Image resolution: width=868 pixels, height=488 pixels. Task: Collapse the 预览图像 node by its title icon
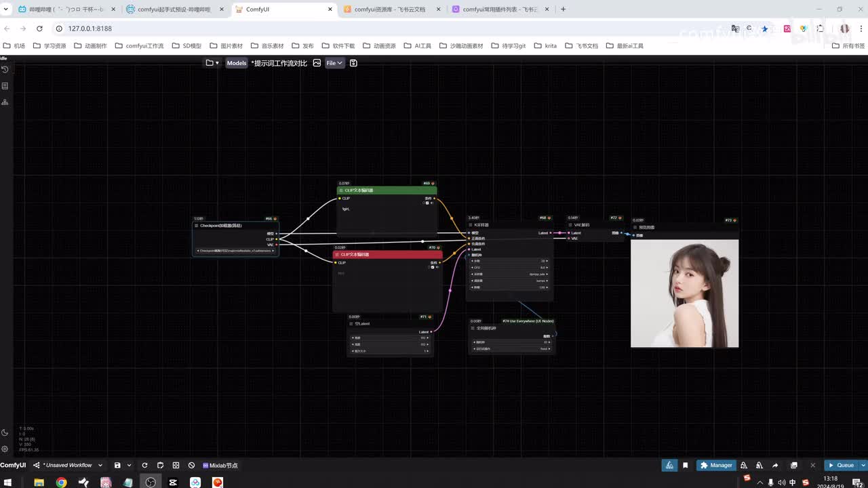(635, 227)
